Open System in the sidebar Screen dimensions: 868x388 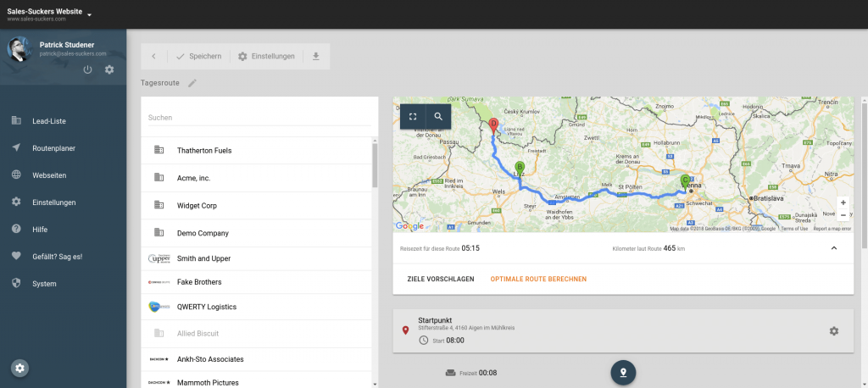(x=44, y=284)
